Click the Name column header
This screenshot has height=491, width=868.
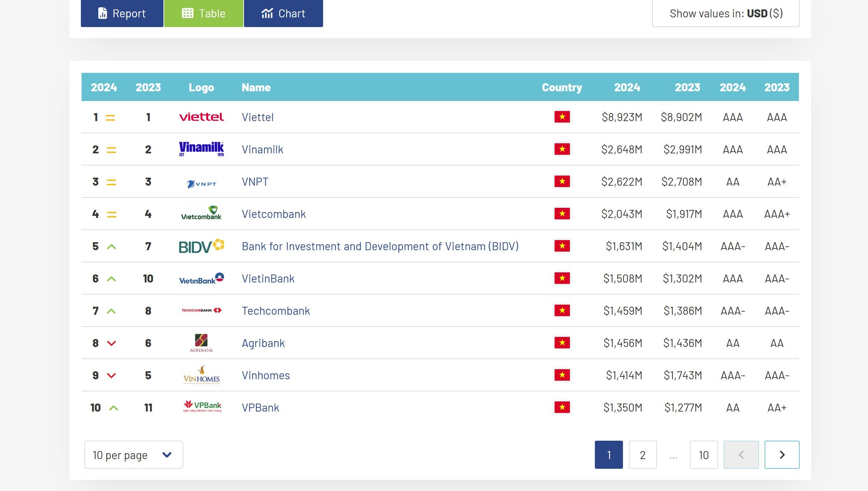click(256, 87)
